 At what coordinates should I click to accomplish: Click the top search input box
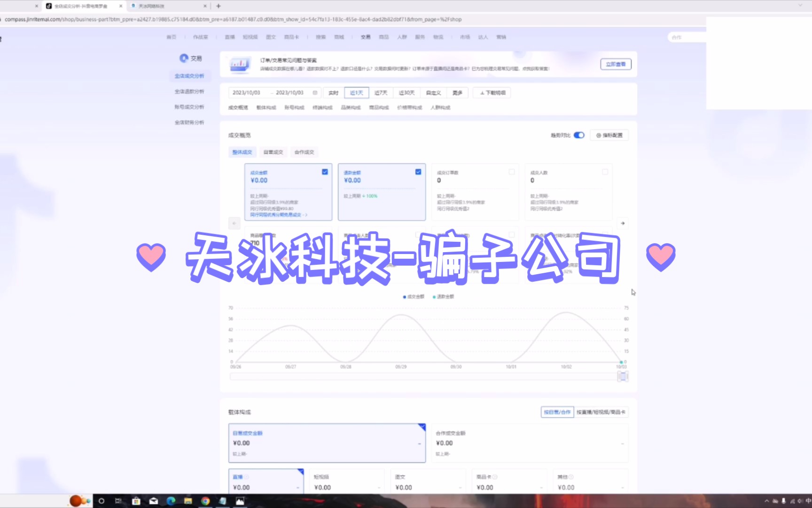(x=687, y=37)
